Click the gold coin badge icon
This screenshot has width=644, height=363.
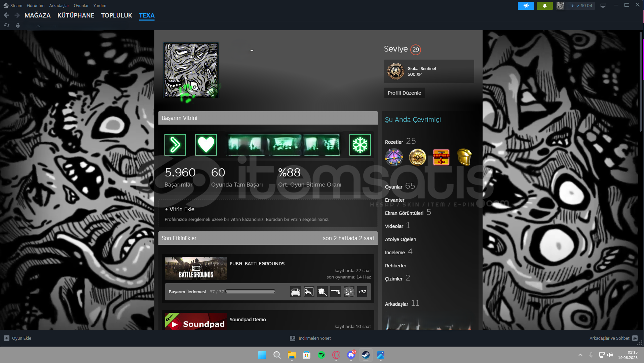coord(417,157)
